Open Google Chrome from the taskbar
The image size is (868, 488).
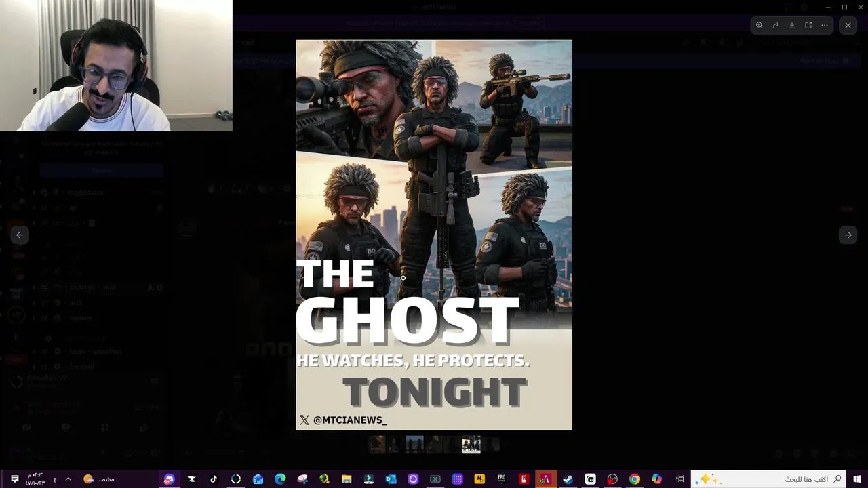(x=634, y=479)
